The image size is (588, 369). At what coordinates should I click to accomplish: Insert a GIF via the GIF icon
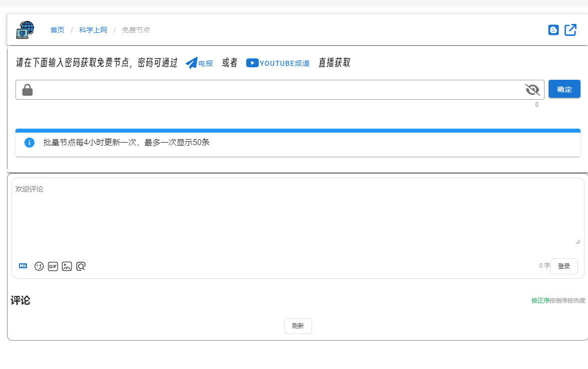[53, 266]
